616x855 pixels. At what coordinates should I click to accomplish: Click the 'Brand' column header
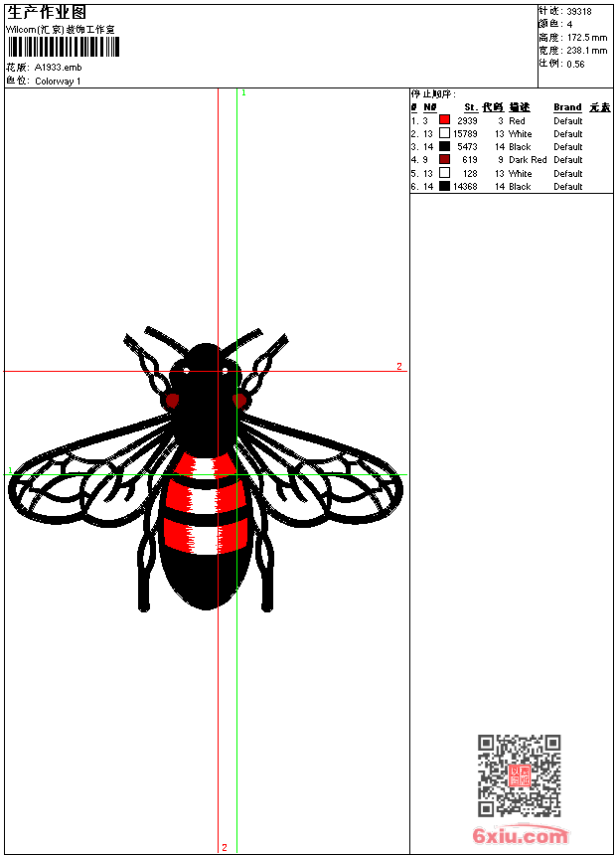567,107
